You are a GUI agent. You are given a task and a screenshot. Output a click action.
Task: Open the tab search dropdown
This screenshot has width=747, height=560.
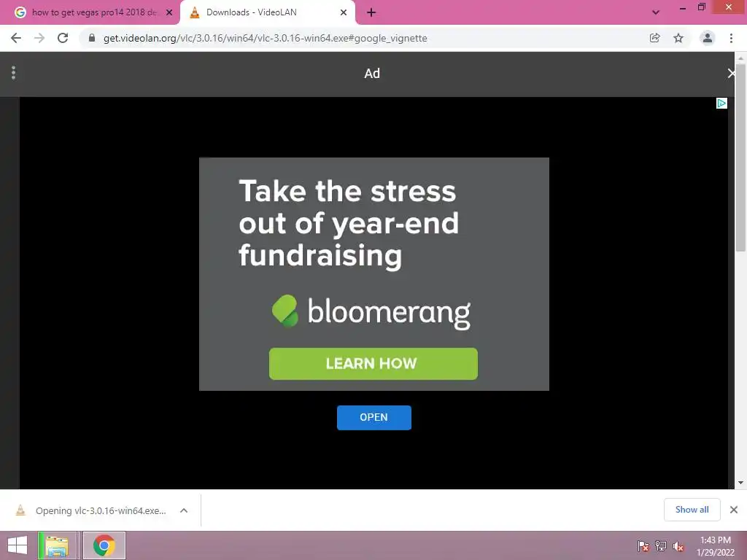656,12
